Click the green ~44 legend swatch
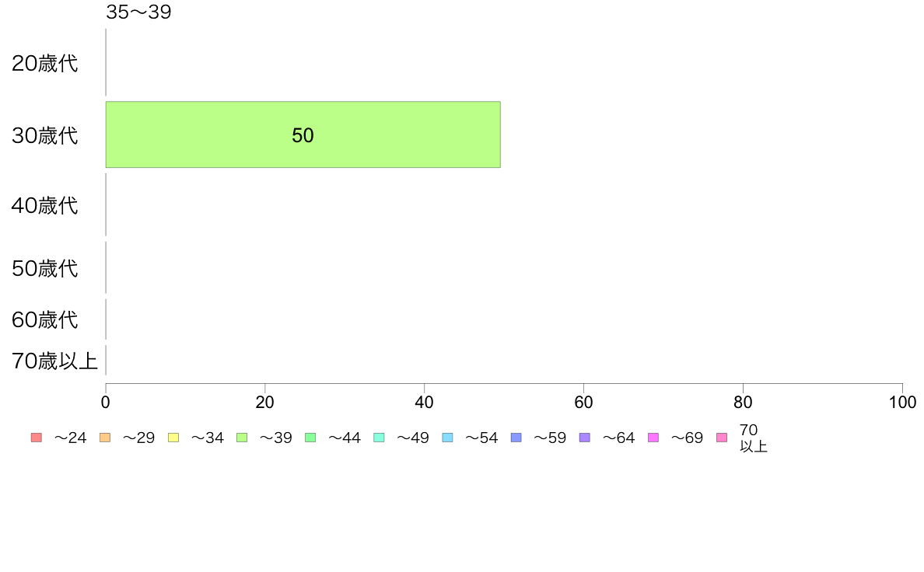The width and height of the screenshot is (924, 572). pyautogui.click(x=310, y=438)
